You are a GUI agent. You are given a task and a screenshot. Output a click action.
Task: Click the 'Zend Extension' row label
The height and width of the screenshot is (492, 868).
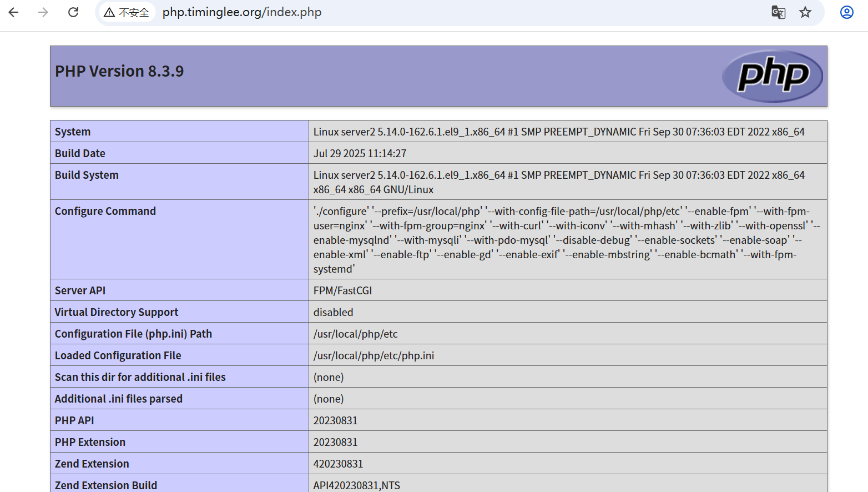tap(92, 464)
